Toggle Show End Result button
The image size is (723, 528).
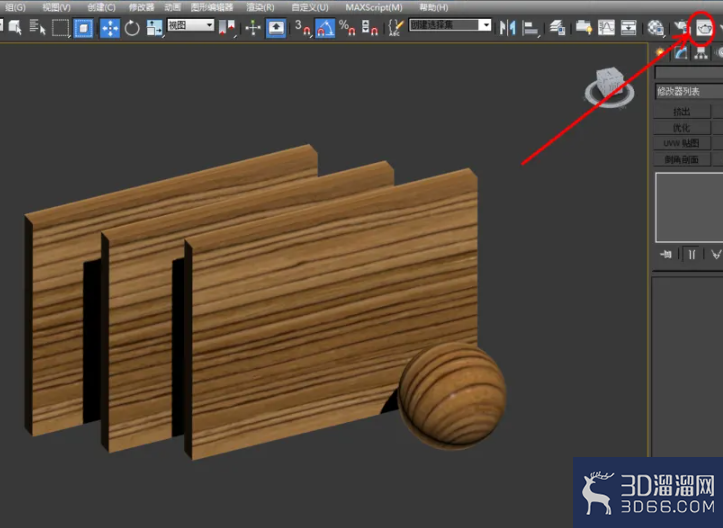coord(692,254)
